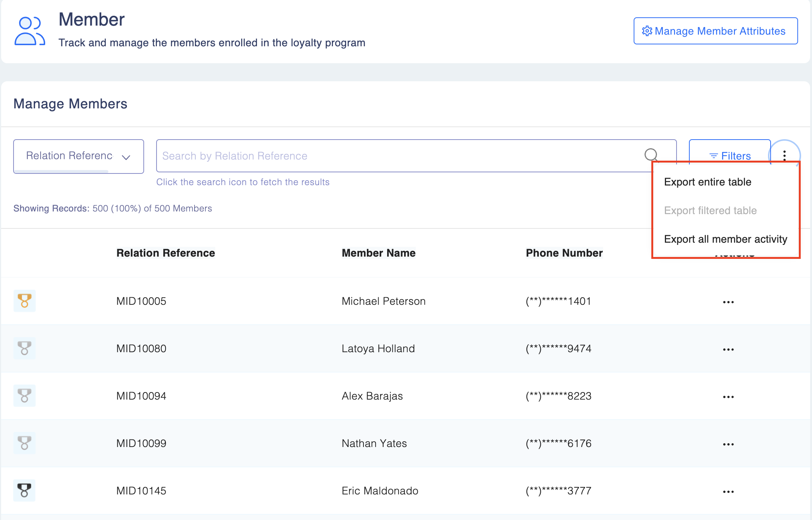The image size is (812, 520).
Task: Click the Relation Reference column header
Action: (x=166, y=253)
